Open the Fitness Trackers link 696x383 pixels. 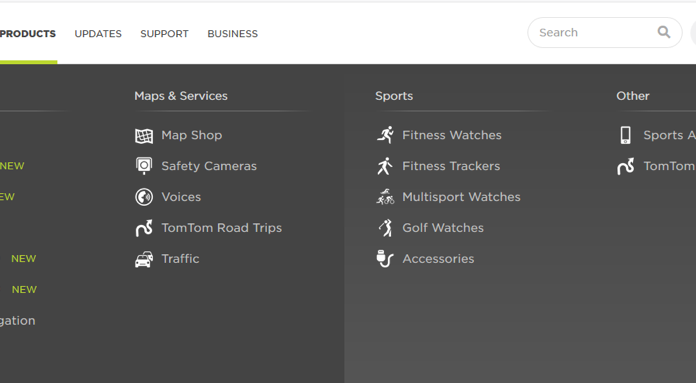point(451,166)
